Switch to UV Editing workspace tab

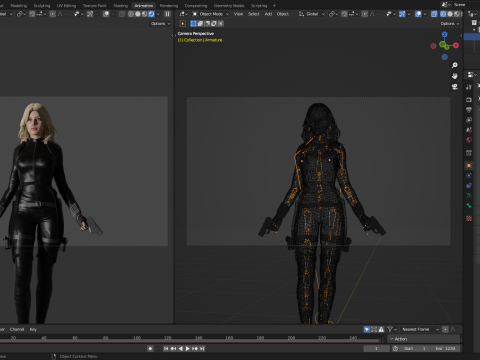(66, 6)
